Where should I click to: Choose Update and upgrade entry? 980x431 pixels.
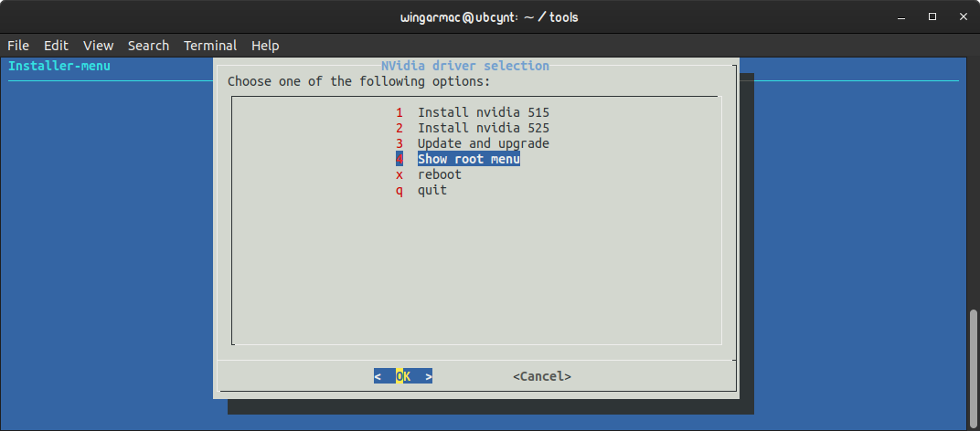(472, 143)
